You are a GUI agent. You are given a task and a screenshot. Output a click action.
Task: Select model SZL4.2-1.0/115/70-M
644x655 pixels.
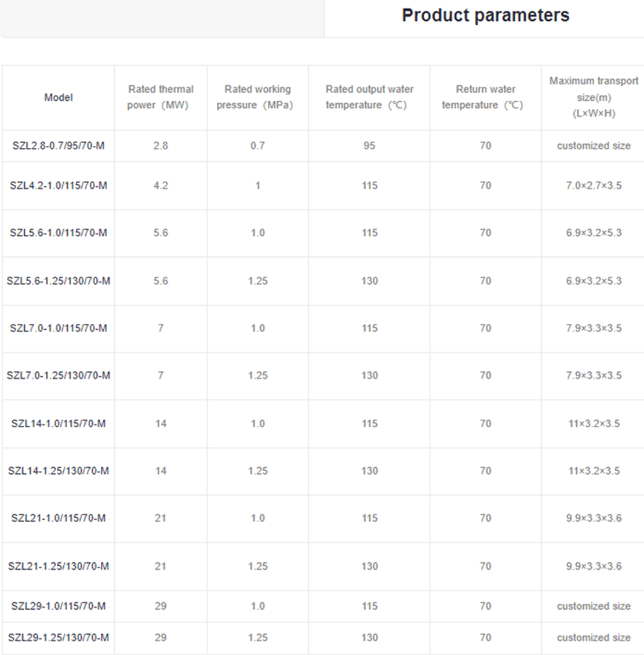tap(59, 185)
